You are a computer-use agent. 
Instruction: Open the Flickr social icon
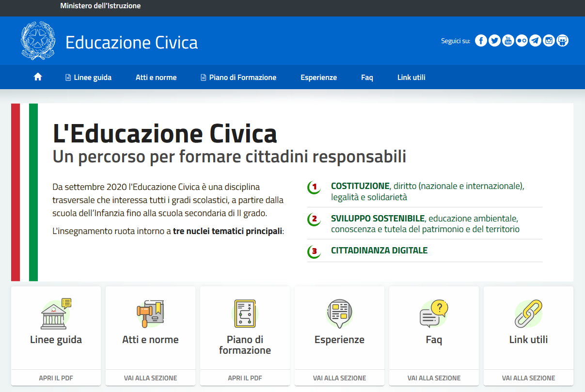(522, 41)
